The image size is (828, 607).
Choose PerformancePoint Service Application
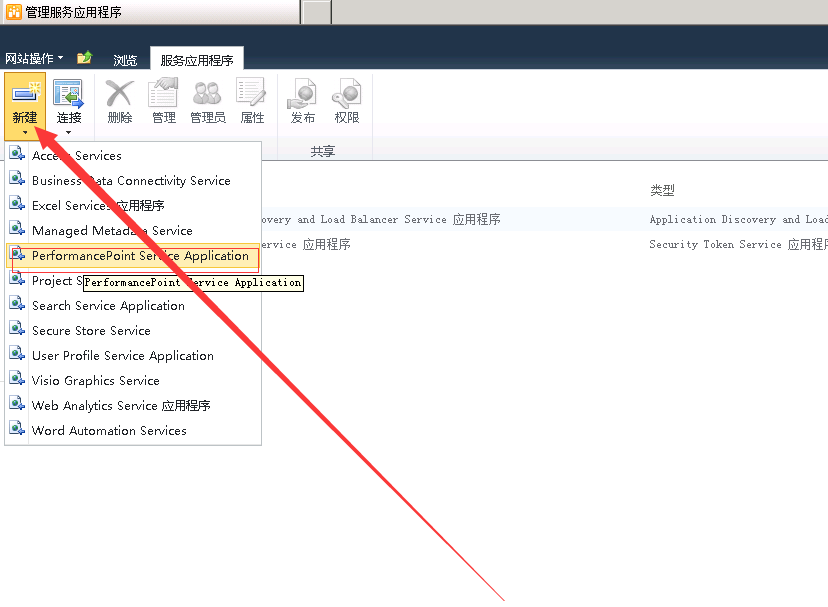point(133,256)
